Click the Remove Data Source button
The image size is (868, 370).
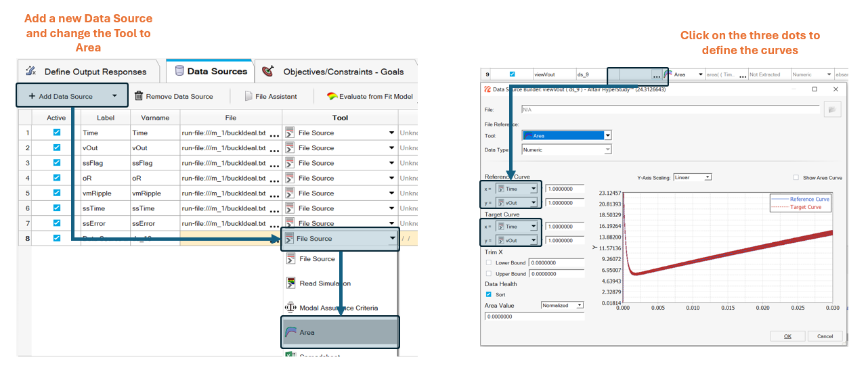(174, 96)
